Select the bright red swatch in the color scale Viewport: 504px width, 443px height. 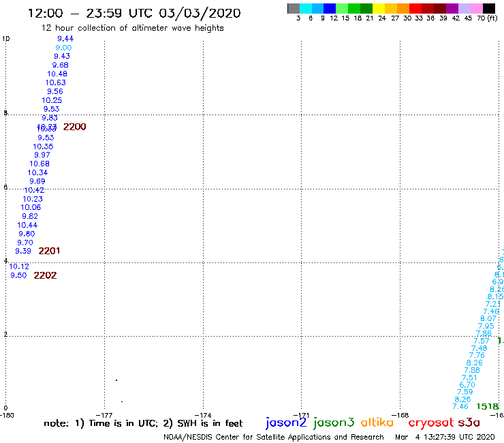[x=415, y=8]
